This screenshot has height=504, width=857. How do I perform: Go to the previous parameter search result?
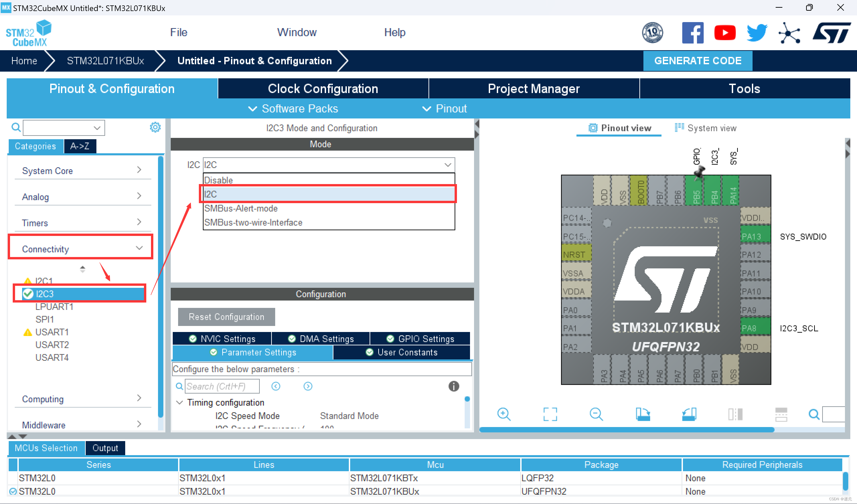(x=276, y=386)
